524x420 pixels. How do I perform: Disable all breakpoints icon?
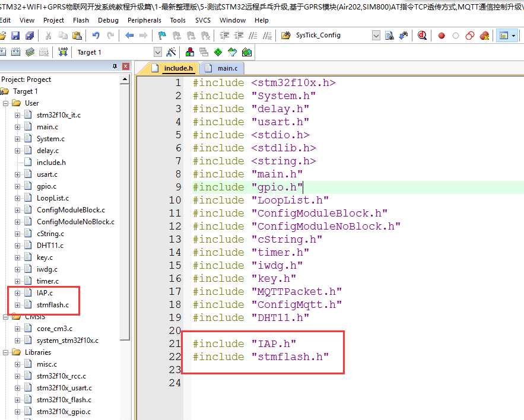point(470,36)
